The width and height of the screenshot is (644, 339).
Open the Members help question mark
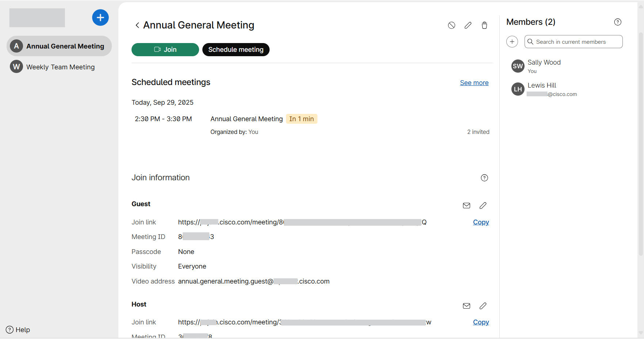[618, 22]
